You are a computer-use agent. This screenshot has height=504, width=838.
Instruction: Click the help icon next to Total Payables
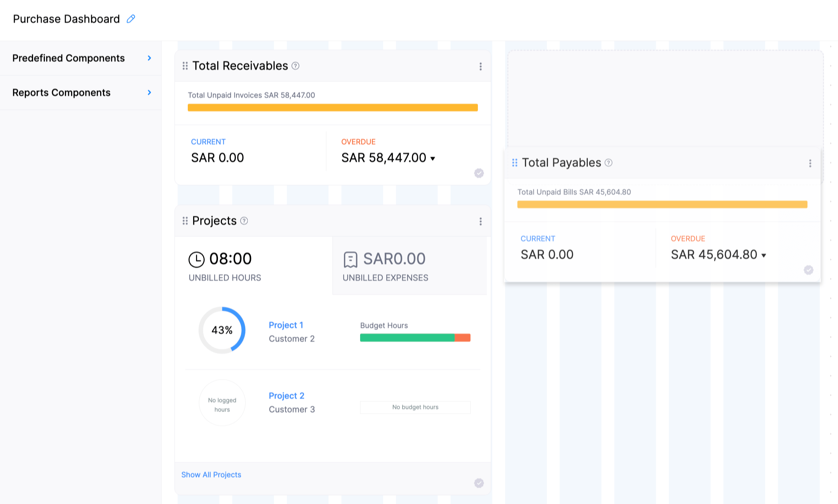[609, 162]
